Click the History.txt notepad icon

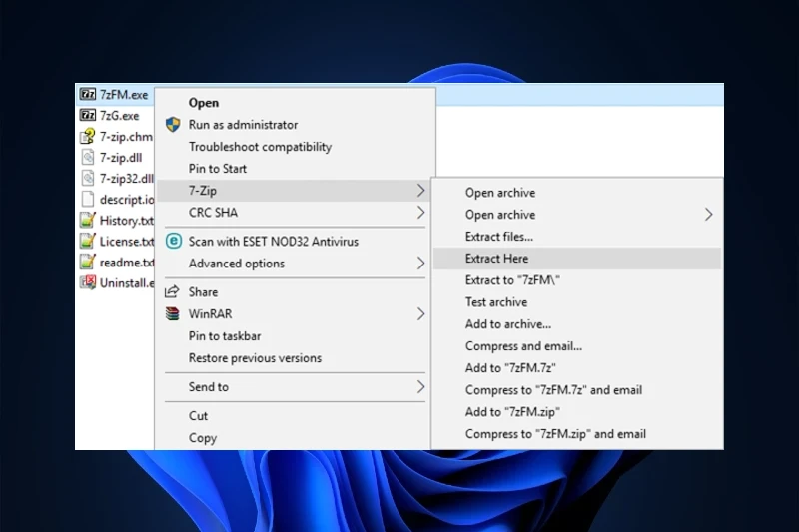(88, 220)
